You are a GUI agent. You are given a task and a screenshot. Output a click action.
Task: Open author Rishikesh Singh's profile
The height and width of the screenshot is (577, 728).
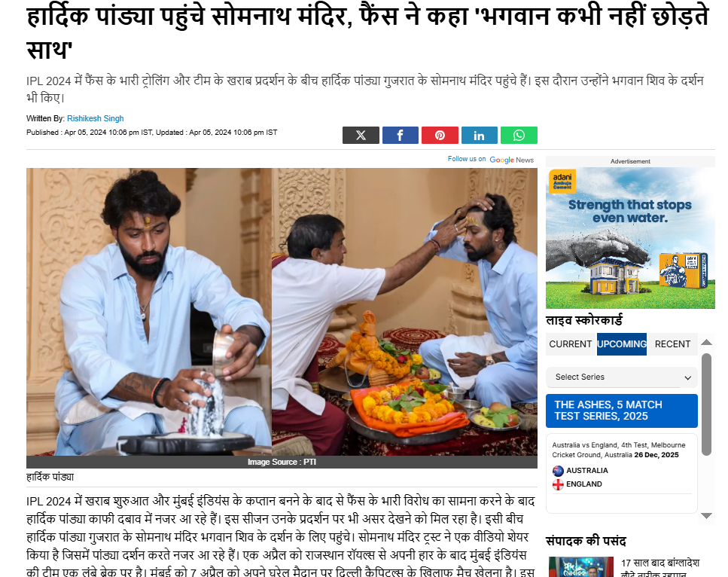[95, 118]
